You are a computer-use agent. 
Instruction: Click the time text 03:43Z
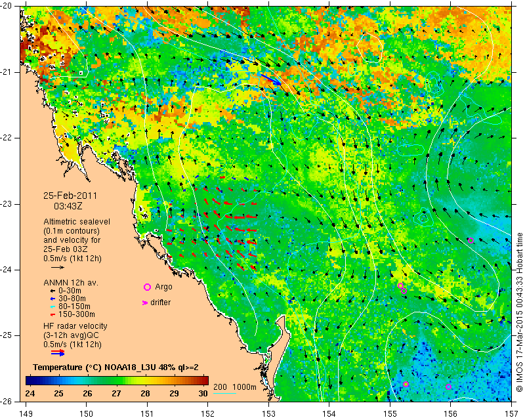pos(68,206)
